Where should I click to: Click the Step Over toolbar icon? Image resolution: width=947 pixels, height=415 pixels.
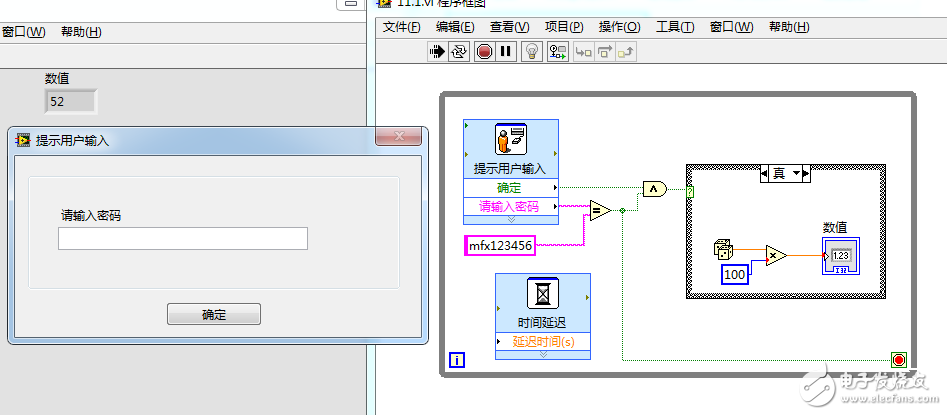[605, 53]
